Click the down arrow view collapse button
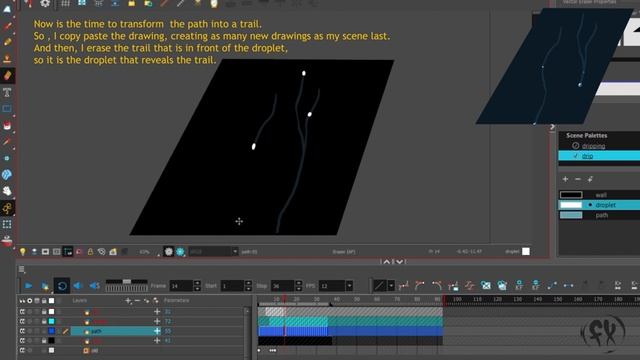Image resolution: width=640 pixels, height=360 pixels. coord(400,262)
